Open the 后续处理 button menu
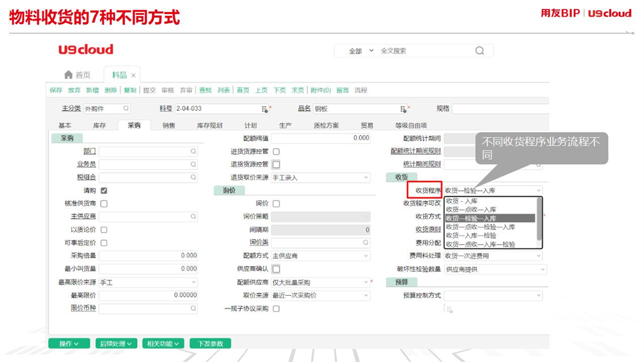 click(x=116, y=343)
